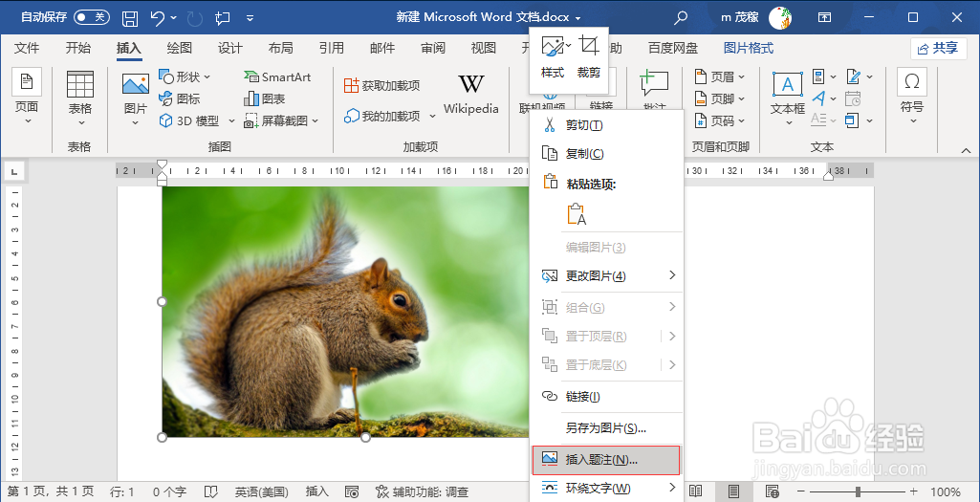The height and width of the screenshot is (502, 980).
Task: Save the document with the floppy icon
Action: pyautogui.click(x=130, y=18)
